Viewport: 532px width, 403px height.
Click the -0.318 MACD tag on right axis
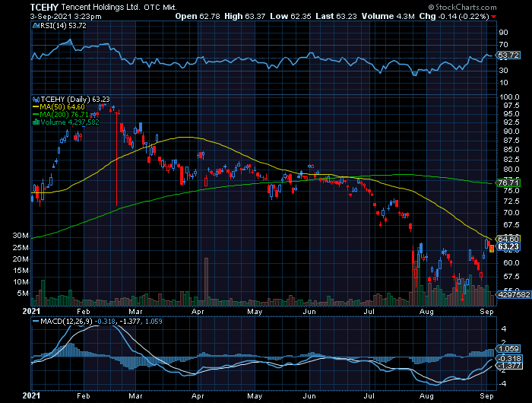pyautogui.click(x=509, y=359)
